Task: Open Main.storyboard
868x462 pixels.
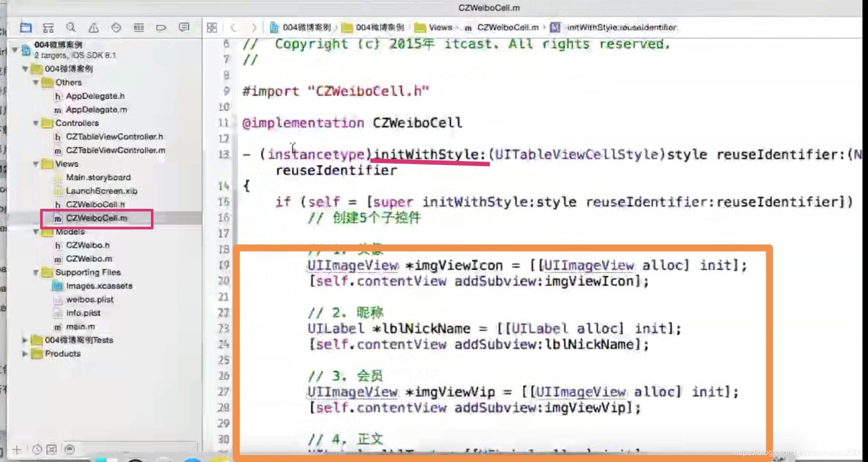Action: pyautogui.click(x=98, y=178)
